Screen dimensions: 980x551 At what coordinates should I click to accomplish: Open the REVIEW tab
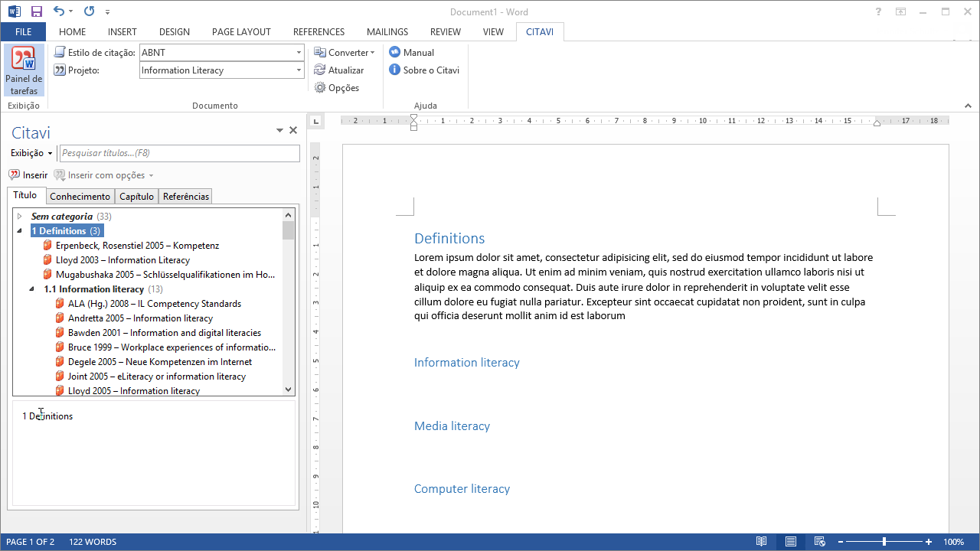tap(446, 32)
